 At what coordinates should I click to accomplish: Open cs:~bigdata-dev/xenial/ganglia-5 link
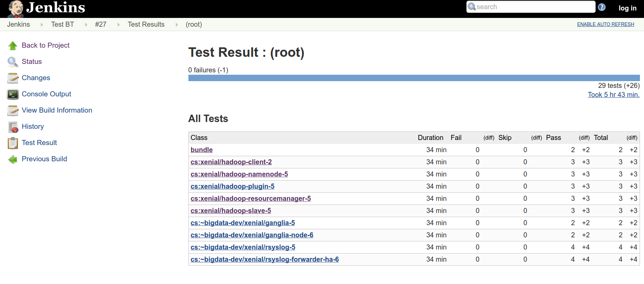(243, 223)
